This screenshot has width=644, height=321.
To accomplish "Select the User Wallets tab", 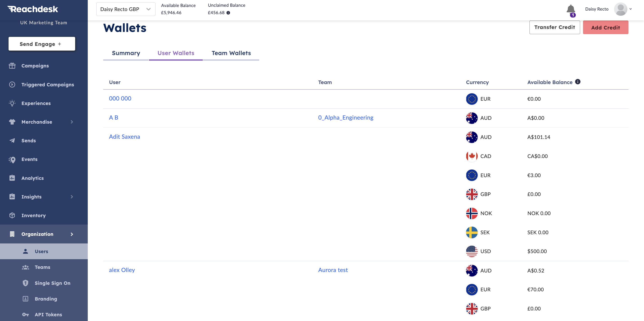I will [x=176, y=53].
